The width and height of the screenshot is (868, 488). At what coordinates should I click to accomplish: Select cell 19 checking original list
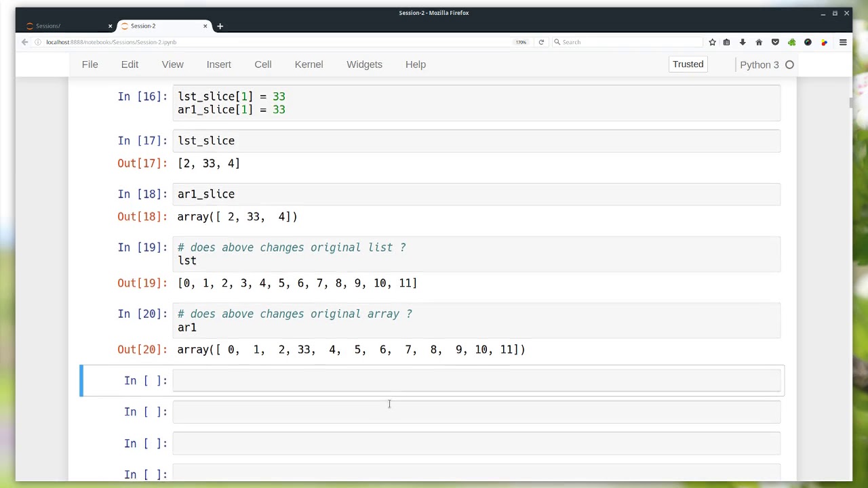click(477, 254)
